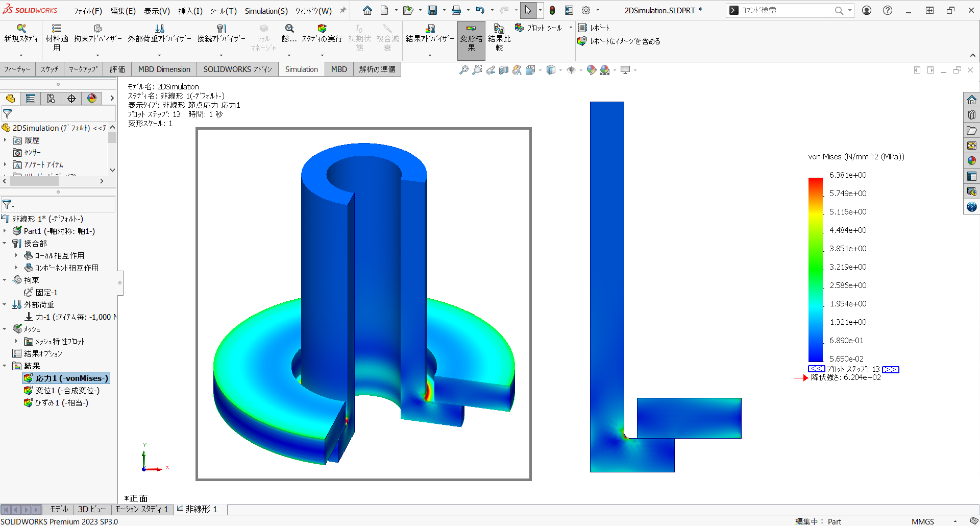Click the Plot Tools (プロットツール) icon
The image size is (980, 526).
[520, 28]
